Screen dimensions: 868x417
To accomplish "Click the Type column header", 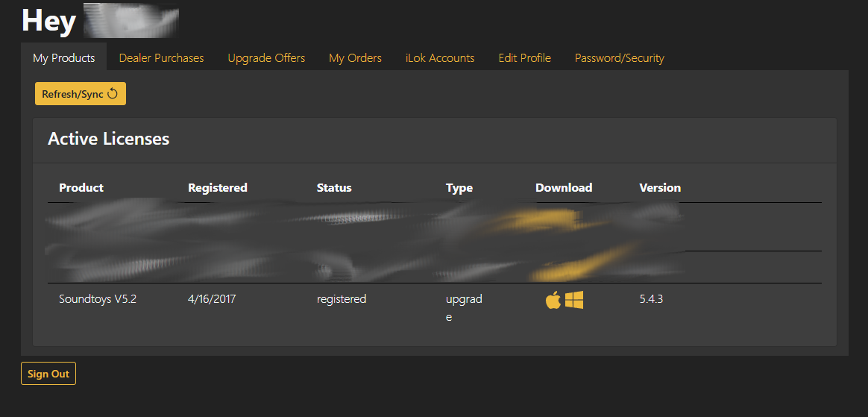I will click(459, 188).
